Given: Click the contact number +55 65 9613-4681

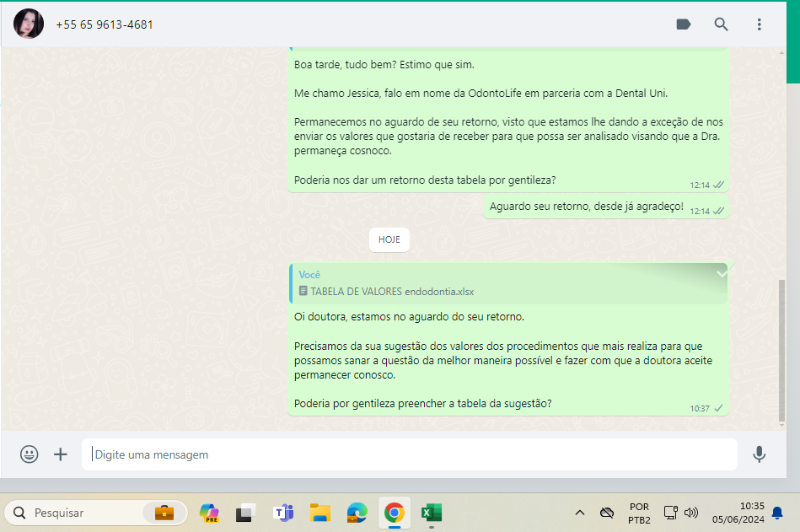Looking at the screenshot, I should click(x=105, y=24).
